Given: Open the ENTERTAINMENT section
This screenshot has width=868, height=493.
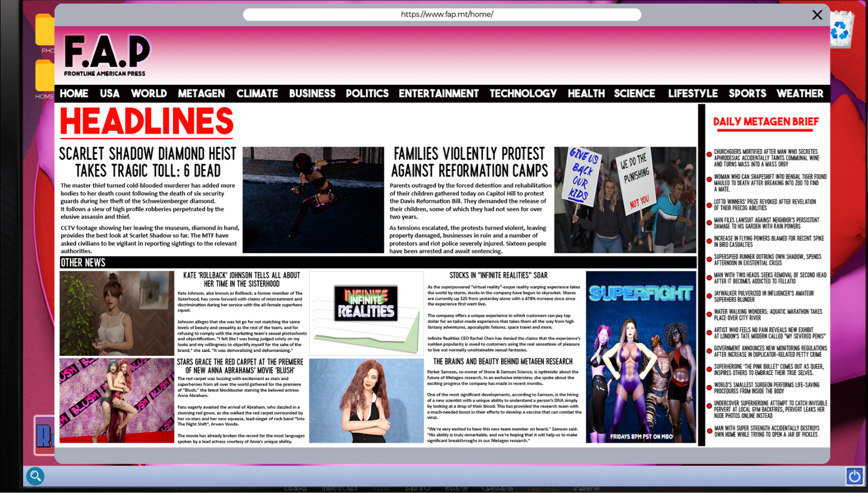Looking at the screenshot, I should 439,94.
